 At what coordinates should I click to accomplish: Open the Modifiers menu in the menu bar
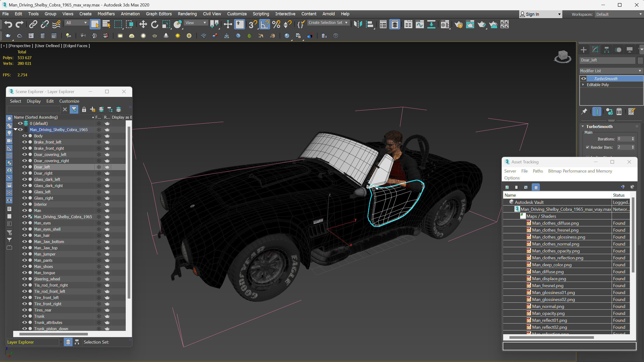pyautogui.click(x=106, y=14)
